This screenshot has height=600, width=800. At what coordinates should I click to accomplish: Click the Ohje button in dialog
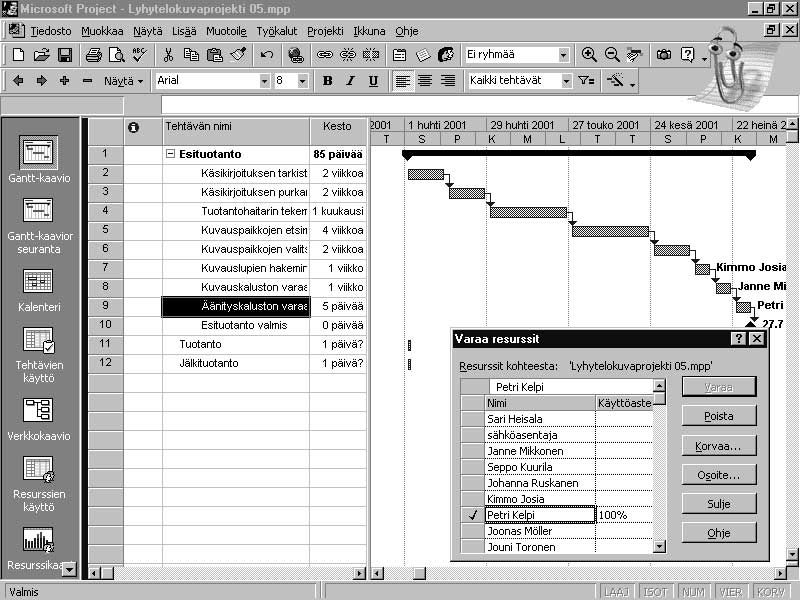coord(719,533)
